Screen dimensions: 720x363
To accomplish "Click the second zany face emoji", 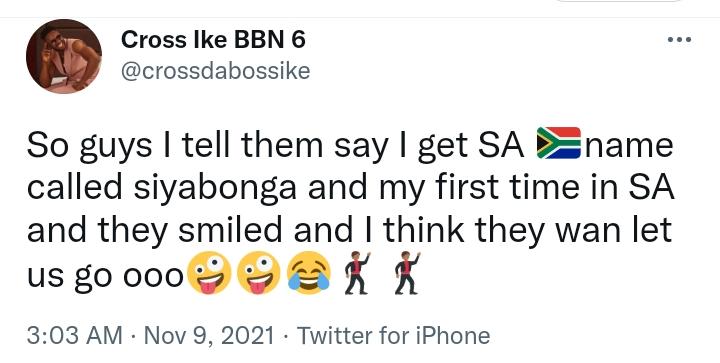I will [x=259, y=273].
